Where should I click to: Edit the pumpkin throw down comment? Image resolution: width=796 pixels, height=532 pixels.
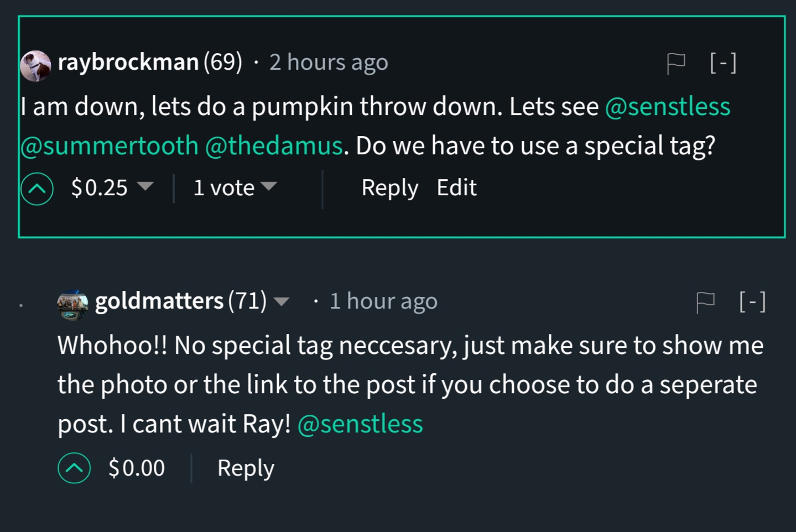tap(456, 188)
